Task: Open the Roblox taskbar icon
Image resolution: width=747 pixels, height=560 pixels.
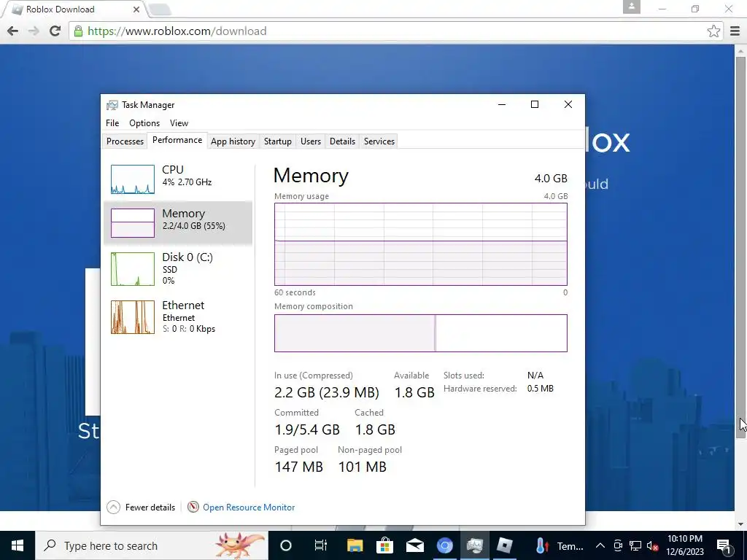Action: click(x=505, y=545)
